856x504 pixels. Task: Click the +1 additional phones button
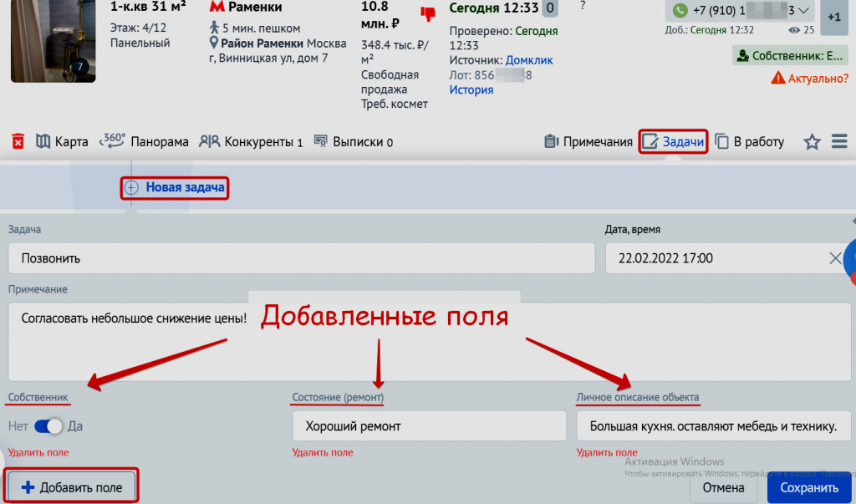coord(833,17)
